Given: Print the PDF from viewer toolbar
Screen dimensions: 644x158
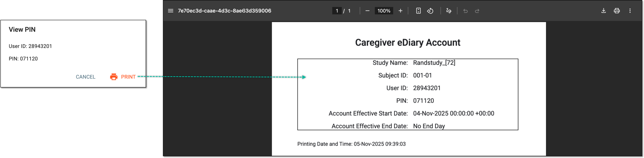Looking at the screenshot, I should (x=617, y=11).
